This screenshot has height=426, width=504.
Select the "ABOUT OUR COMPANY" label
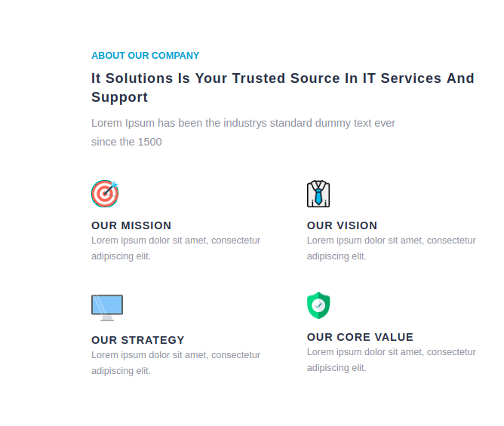tap(145, 56)
